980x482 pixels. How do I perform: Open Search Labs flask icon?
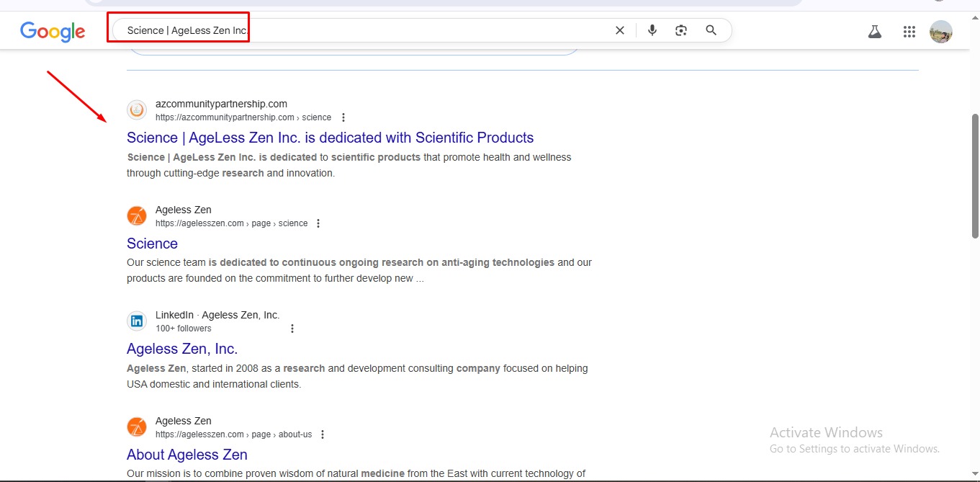875,32
